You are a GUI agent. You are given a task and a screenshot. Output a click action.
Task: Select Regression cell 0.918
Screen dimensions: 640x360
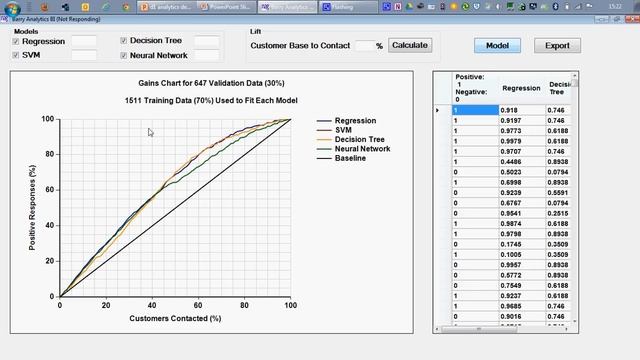[522, 110]
